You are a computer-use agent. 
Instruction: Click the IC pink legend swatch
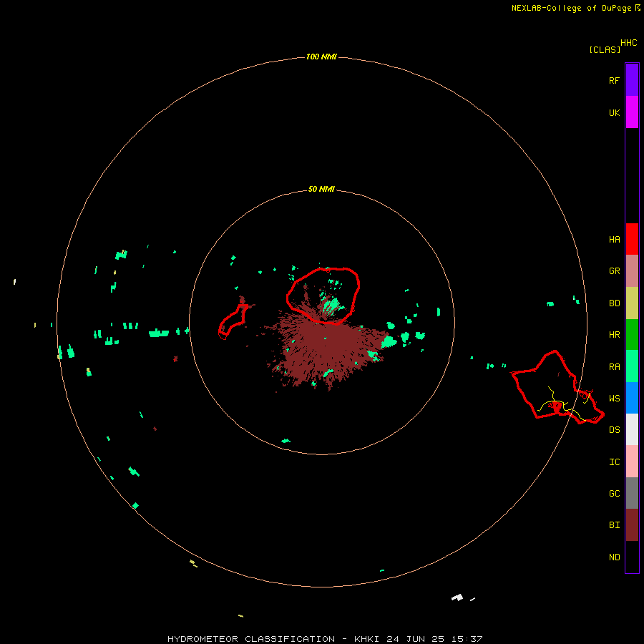point(632,462)
